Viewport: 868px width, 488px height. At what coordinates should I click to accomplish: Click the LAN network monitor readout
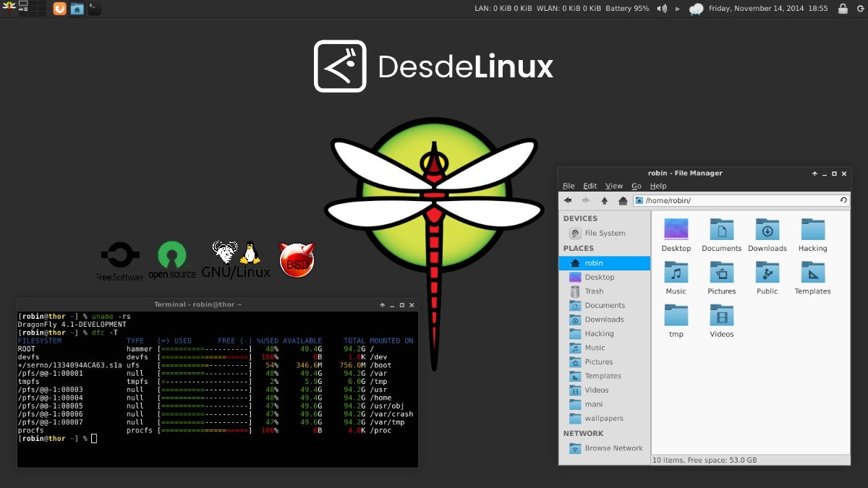(503, 9)
